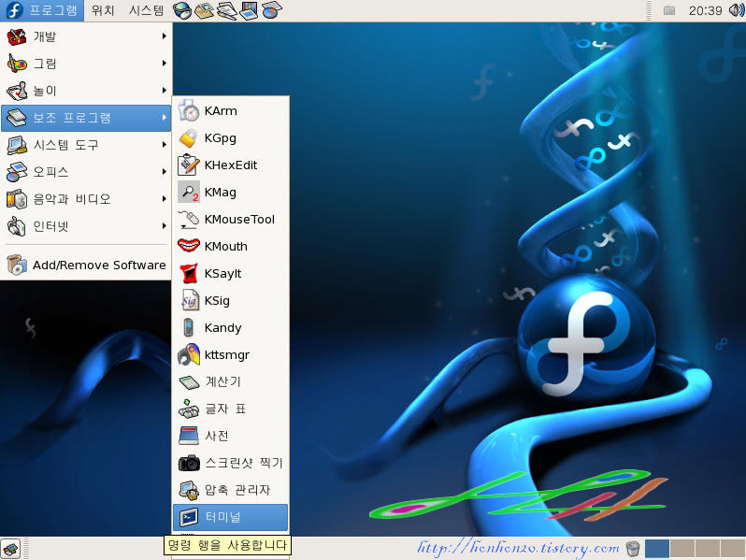
Task: Click the arrow next to 음악과 비디오
Action: (164, 199)
